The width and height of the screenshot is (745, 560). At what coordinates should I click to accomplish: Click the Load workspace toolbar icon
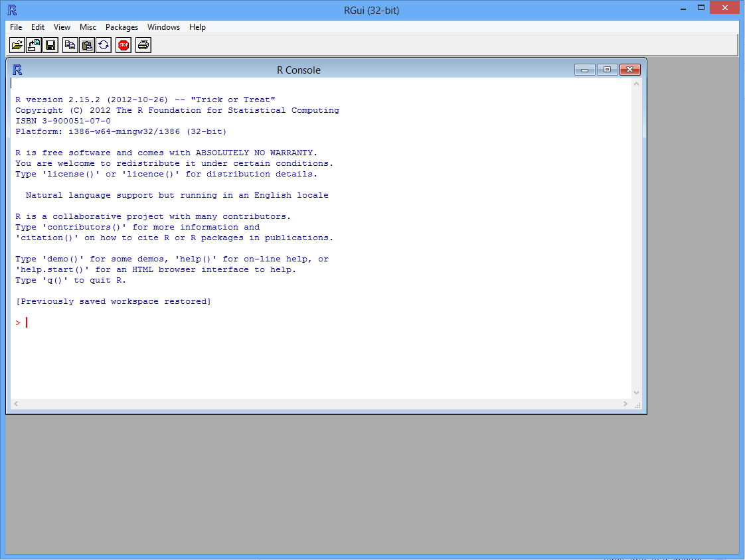coord(34,45)
